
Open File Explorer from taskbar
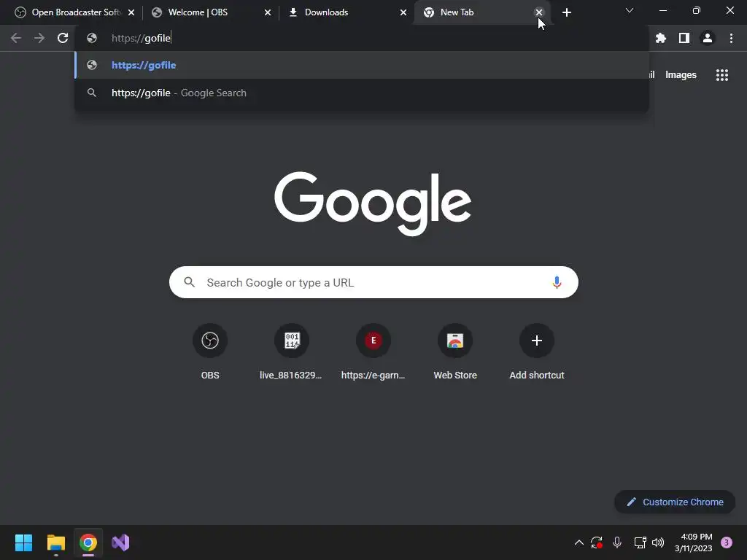[x=55, y=542]
